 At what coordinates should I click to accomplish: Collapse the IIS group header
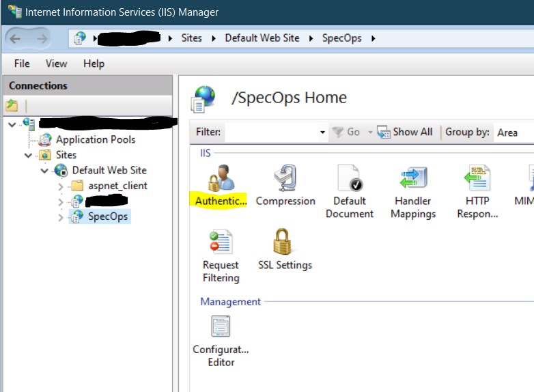(x=206, y=153)
